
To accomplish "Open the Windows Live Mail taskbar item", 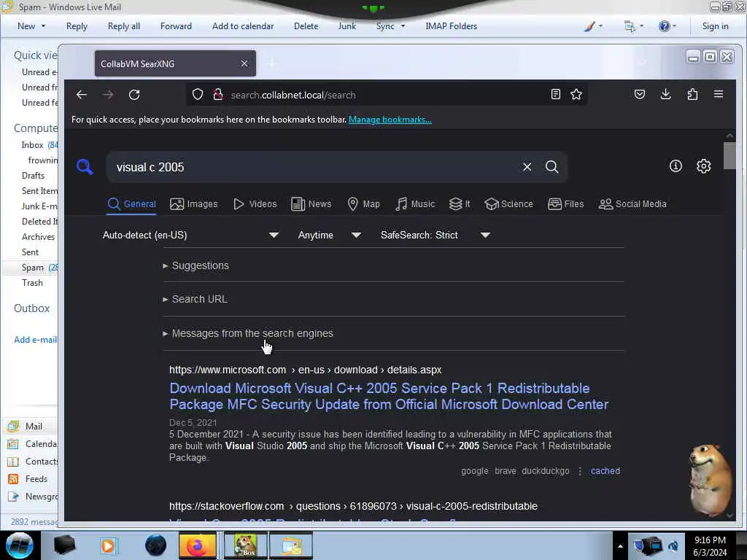I will (292, 545).
